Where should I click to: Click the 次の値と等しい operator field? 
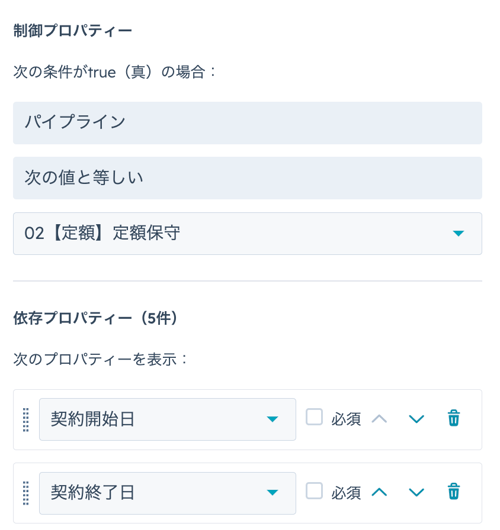pos(247,178)
